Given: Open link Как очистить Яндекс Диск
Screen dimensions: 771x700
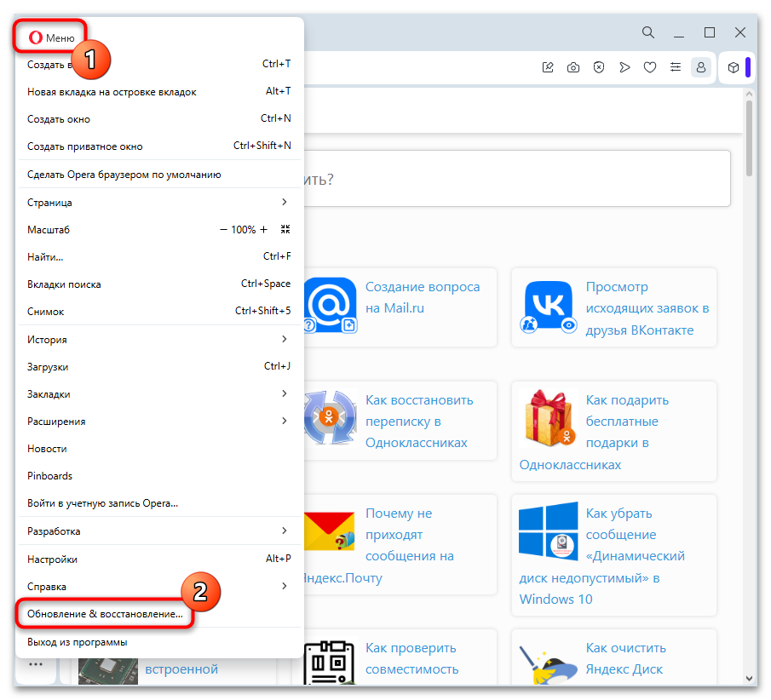Looking at the screenshot, I should pos(625,658).
